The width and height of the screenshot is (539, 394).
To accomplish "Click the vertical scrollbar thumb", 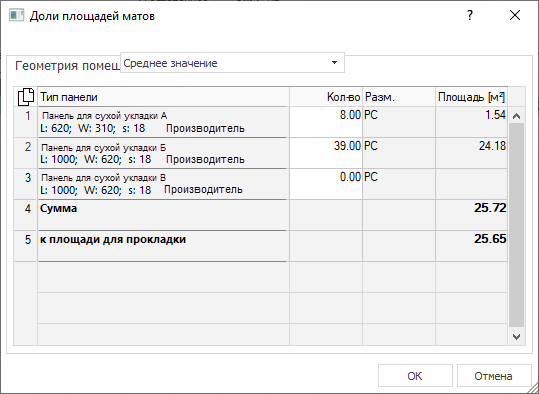I will [516, 225].
